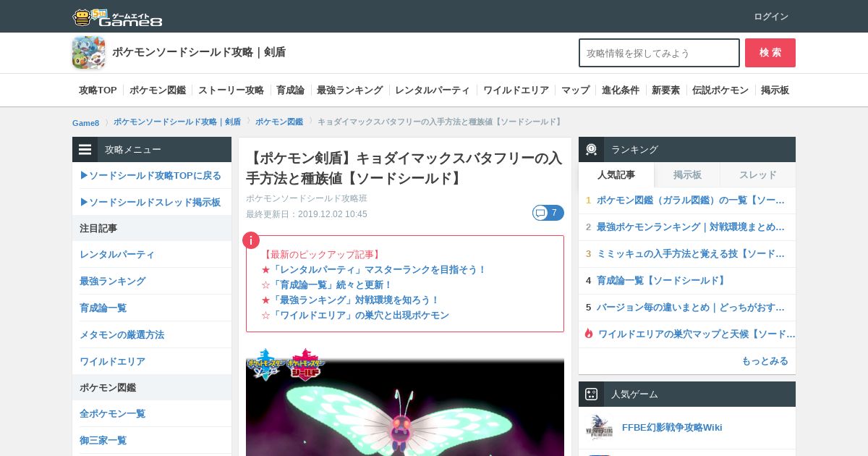
Task: Click the author name ポケモンソードシールド攻略班
Action: [x=307, y=198]
